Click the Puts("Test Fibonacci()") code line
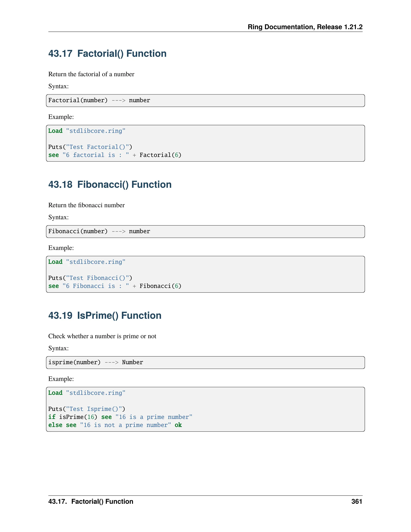The width and height of the screenshot is (411, 532). coord(90,278)
